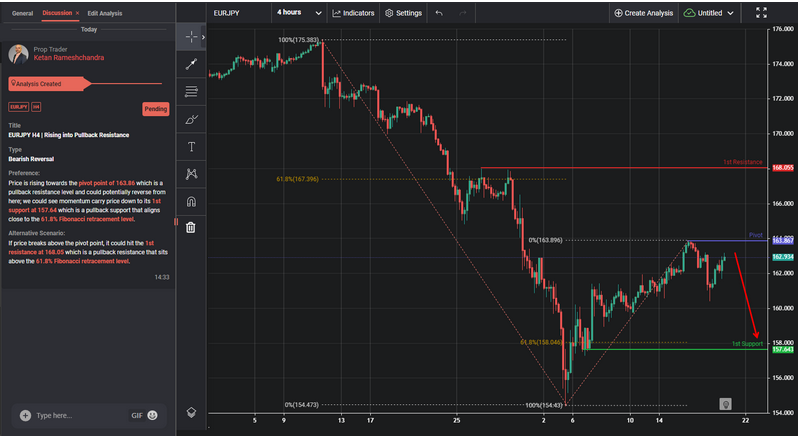The image size is (800, 436).
Task: Select the trend line drawing tool
Action: coord(191,64)
